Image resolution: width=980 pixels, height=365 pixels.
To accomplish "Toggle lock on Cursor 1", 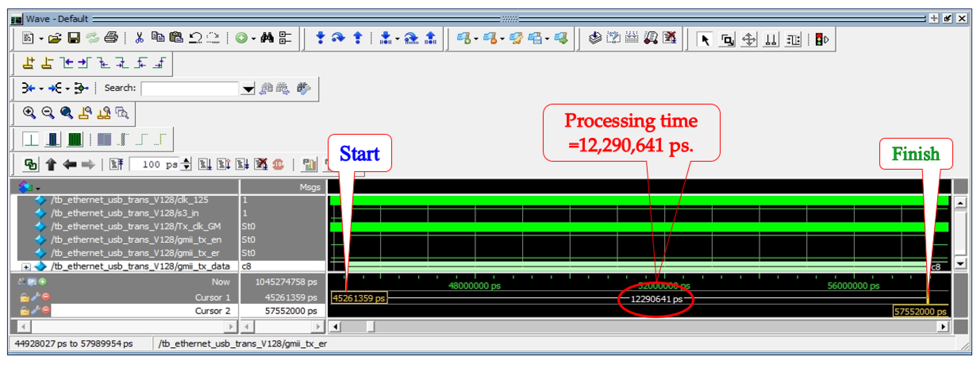I will pos(24,298).
